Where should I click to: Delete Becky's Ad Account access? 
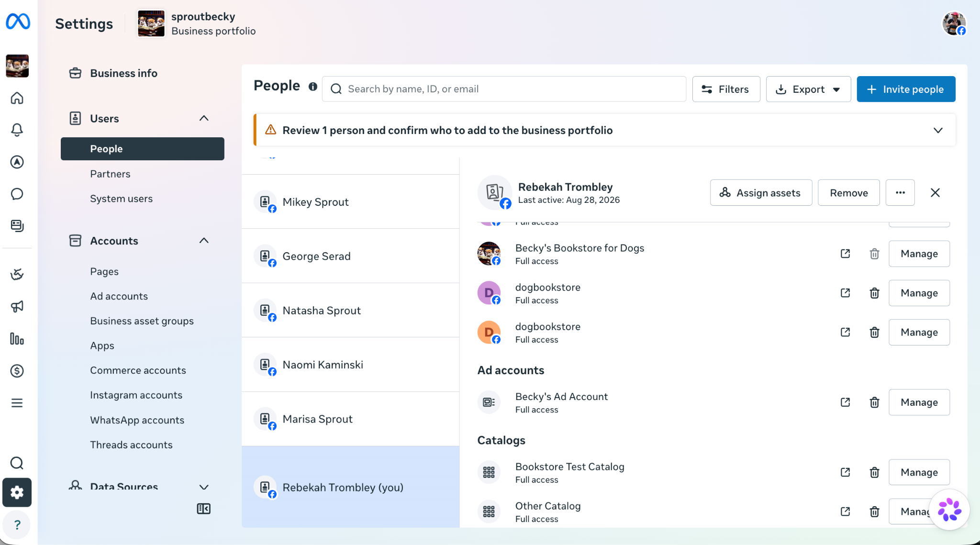[x=874, y=402]
